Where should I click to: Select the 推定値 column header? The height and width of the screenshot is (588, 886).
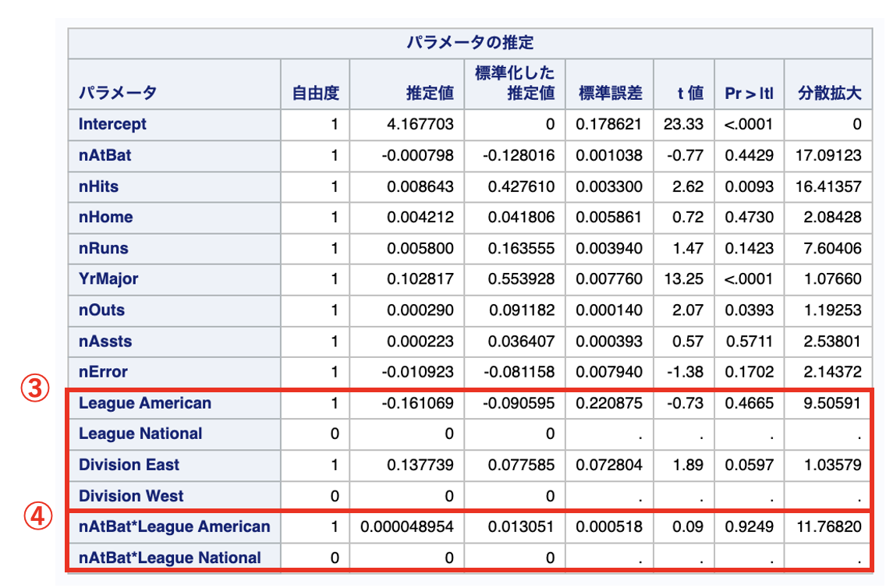coord(430,94)
